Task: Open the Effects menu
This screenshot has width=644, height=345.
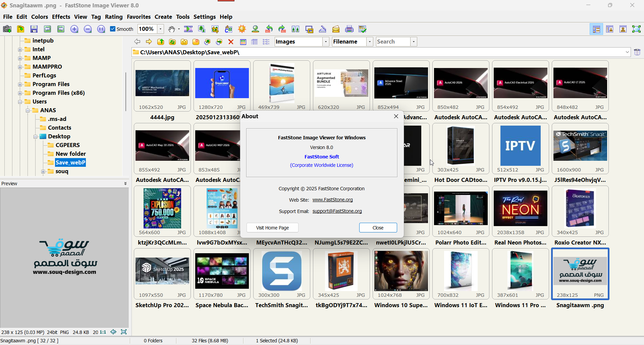Action: pos(61,17)
